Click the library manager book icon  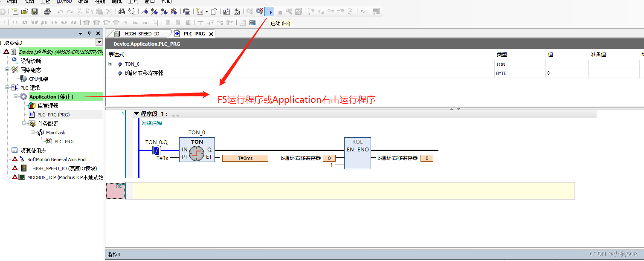(32, 106)
